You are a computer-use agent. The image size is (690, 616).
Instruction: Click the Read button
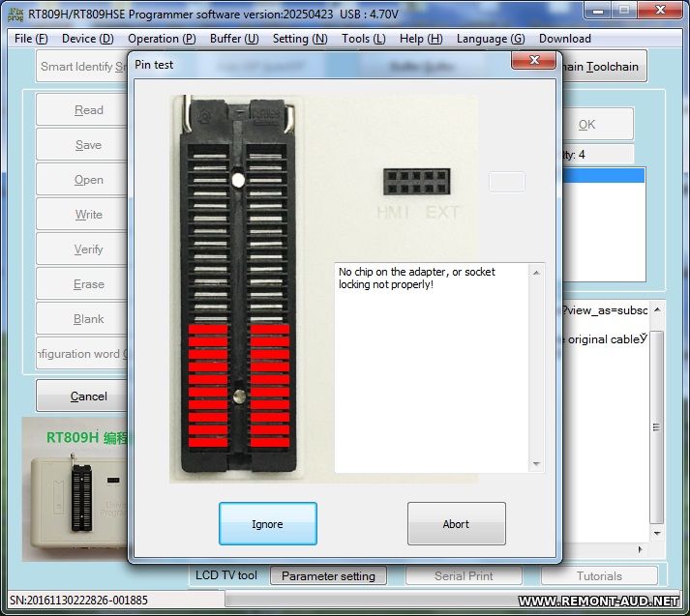82,109
